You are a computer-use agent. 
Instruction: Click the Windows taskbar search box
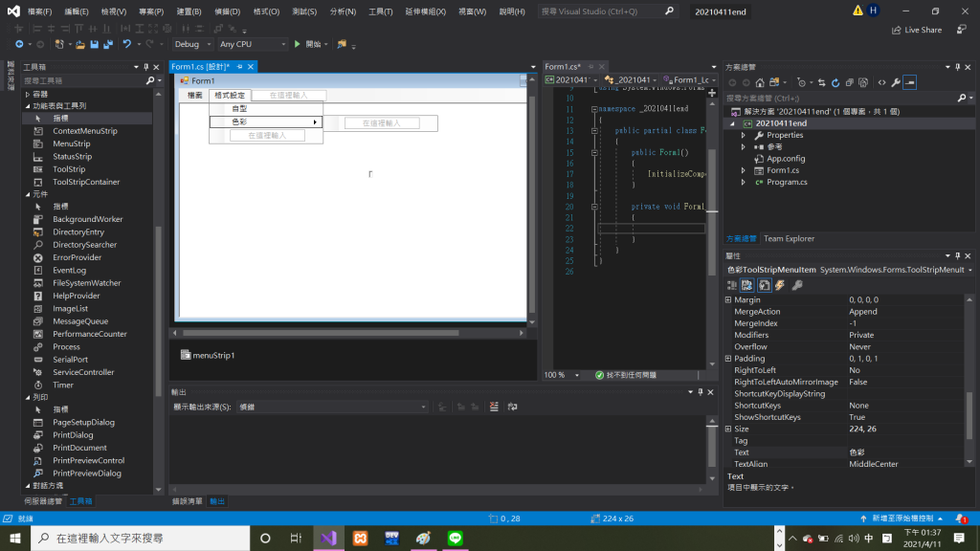(x=141, y=538)
